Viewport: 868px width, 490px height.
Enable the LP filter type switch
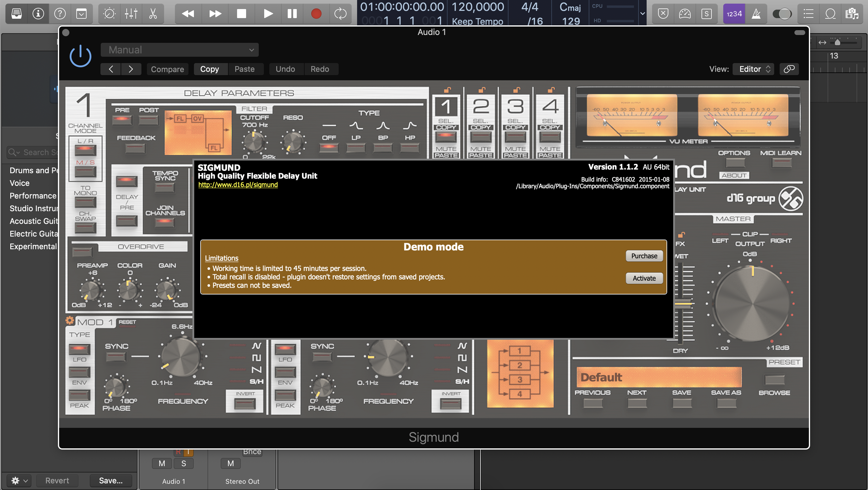[x=356, y=147]
